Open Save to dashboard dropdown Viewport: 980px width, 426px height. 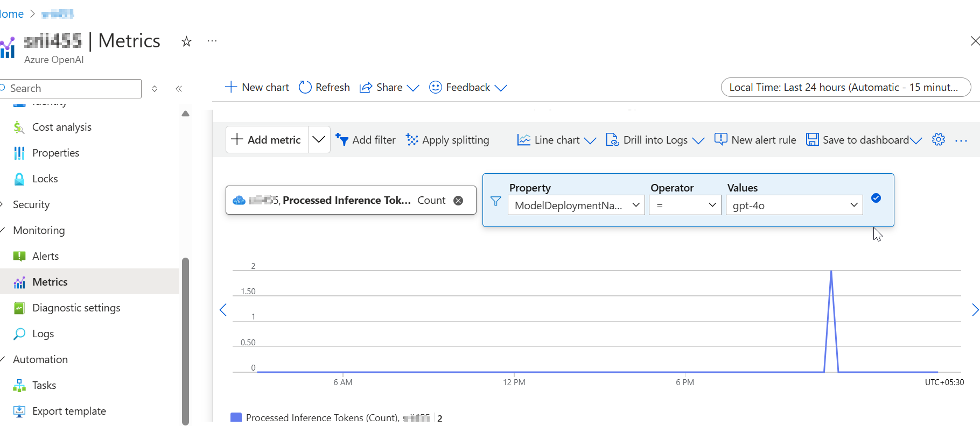tap(864, 140)
